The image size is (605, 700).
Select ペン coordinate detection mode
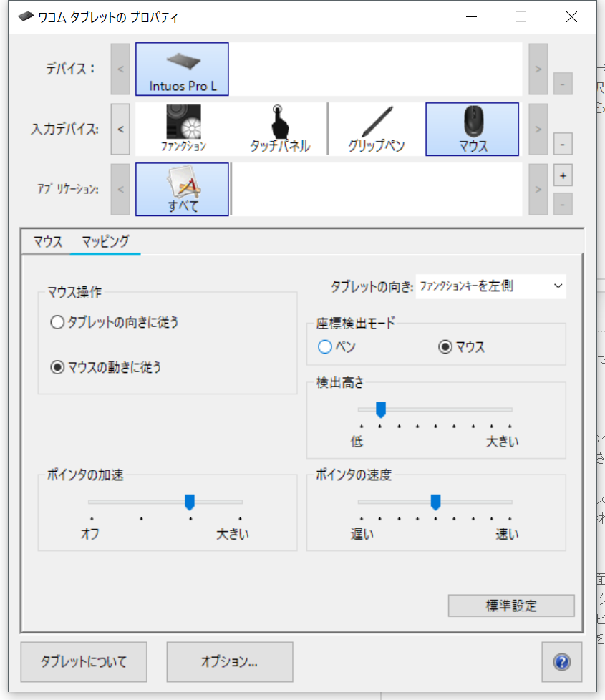click(x=337, y=346)
